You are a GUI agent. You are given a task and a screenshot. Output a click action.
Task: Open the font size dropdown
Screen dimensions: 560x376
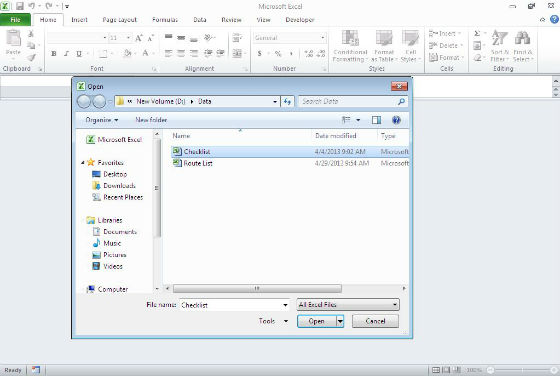click(x=128, y=37)
